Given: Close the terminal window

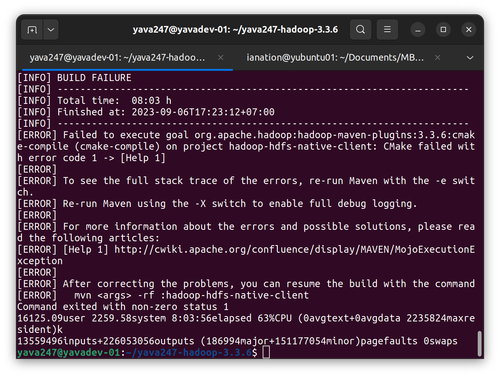Looking at the screenshot, I should [468, 30].
